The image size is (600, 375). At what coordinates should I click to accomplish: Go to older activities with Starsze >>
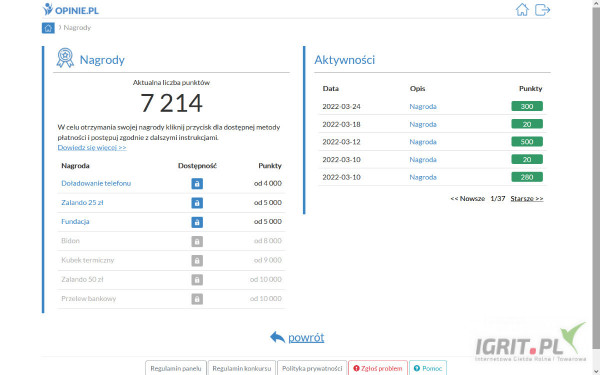coord(527,198)
